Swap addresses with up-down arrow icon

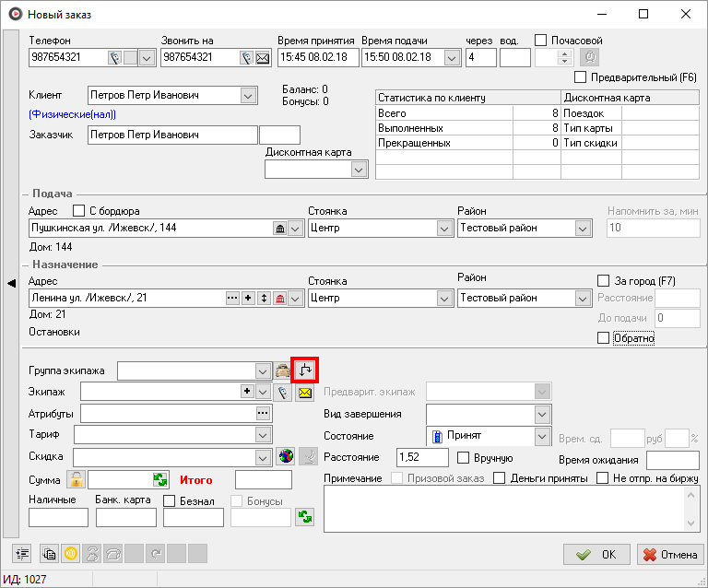[x=265, y=299]
